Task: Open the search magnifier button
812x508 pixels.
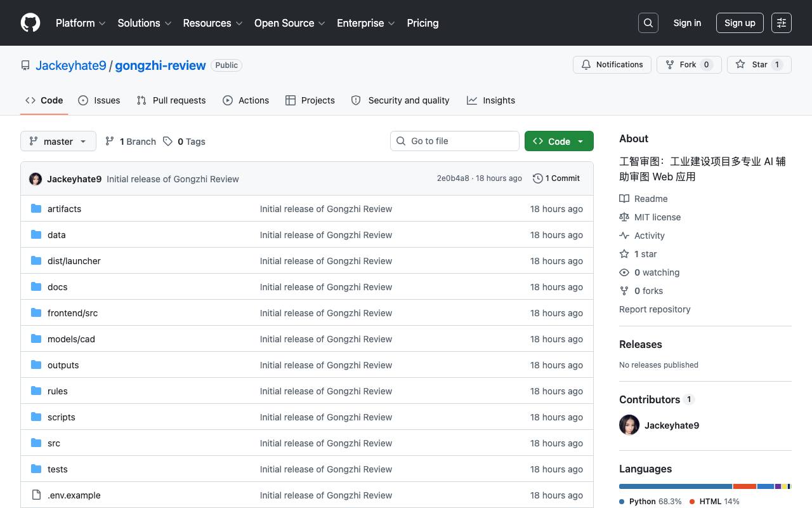Action: pyautogui.click(x=648, y=23)
